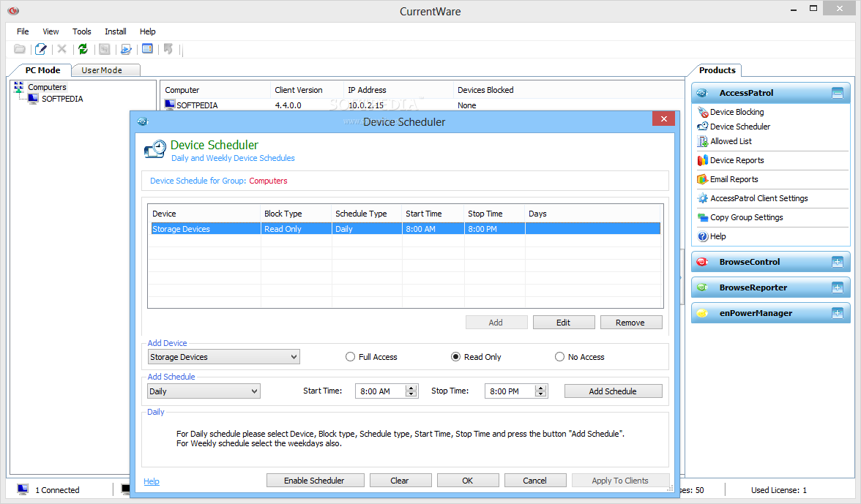The width and height of the screenshot is (861, 504).
Task: Click the greyed-out open folder toolbar icon
Action: coord(20,49)
